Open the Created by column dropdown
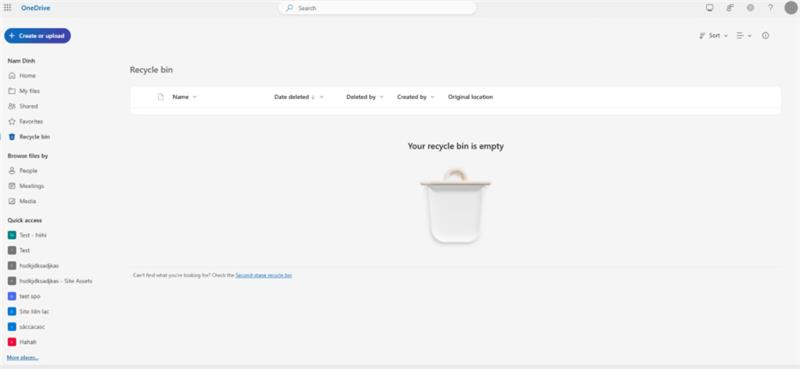The height and width of the screenshot is (369, 800). pos(416,97)
